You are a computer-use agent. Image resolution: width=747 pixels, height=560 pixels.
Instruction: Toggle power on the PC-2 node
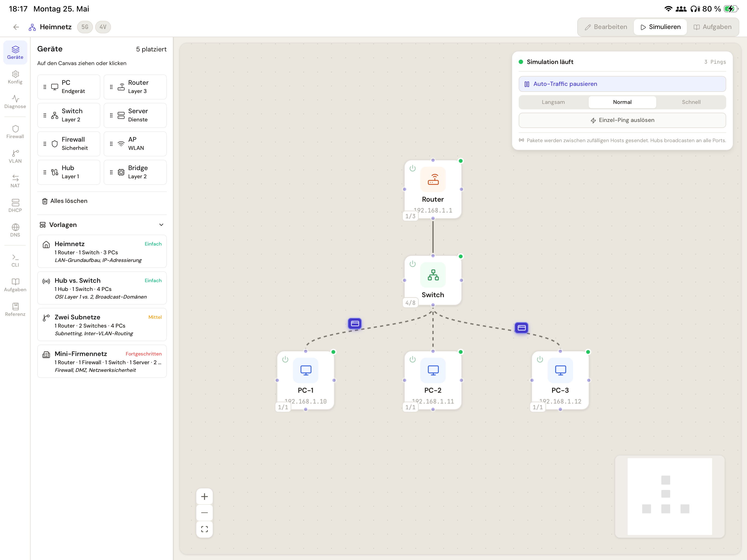[413, 359]
